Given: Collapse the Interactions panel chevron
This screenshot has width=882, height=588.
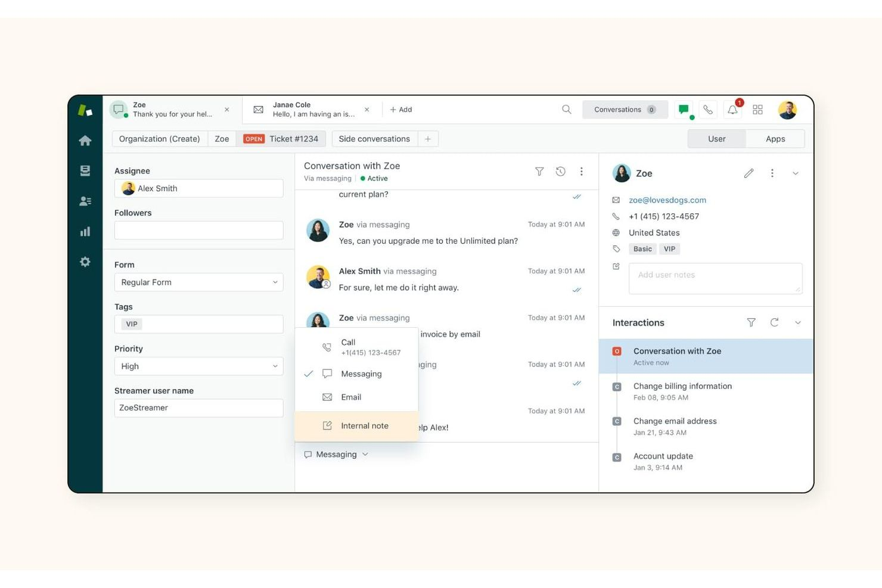Looking at the screenshot, I should (x=798, y=322).
